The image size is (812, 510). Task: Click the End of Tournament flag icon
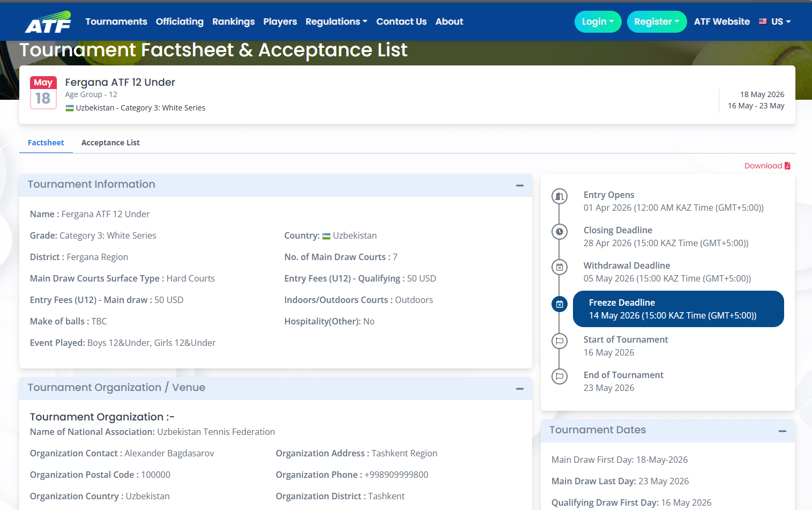(x=560, y=376)
